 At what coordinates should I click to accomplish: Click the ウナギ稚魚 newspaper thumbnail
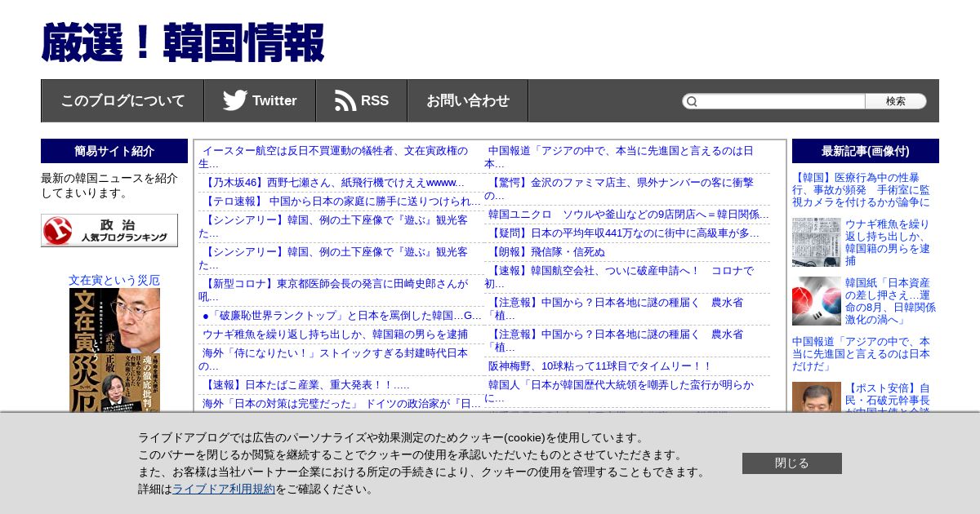coord(817,242)
